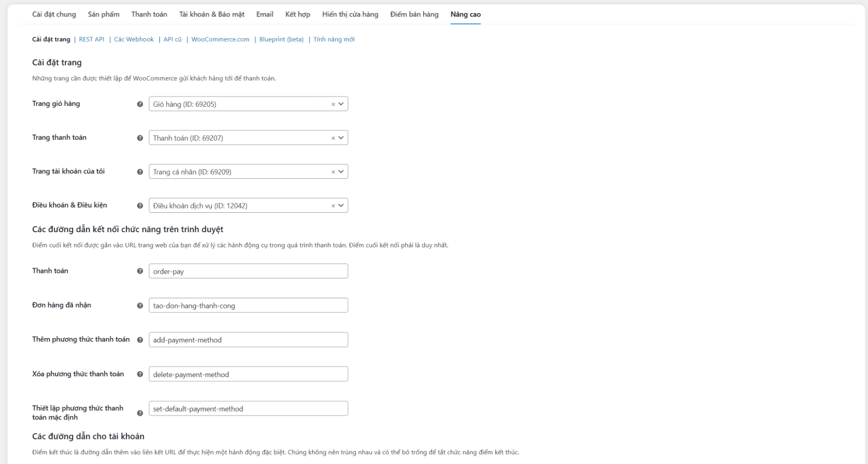Open help for Trang giỏ hàng setting

[139, 104]
